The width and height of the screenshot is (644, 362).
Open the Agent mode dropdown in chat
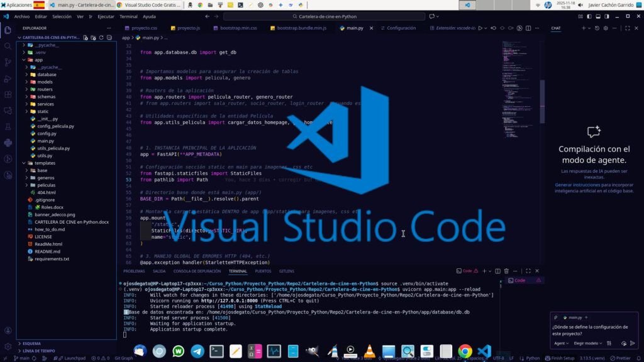pyautogui.click(x=560, y=343)
